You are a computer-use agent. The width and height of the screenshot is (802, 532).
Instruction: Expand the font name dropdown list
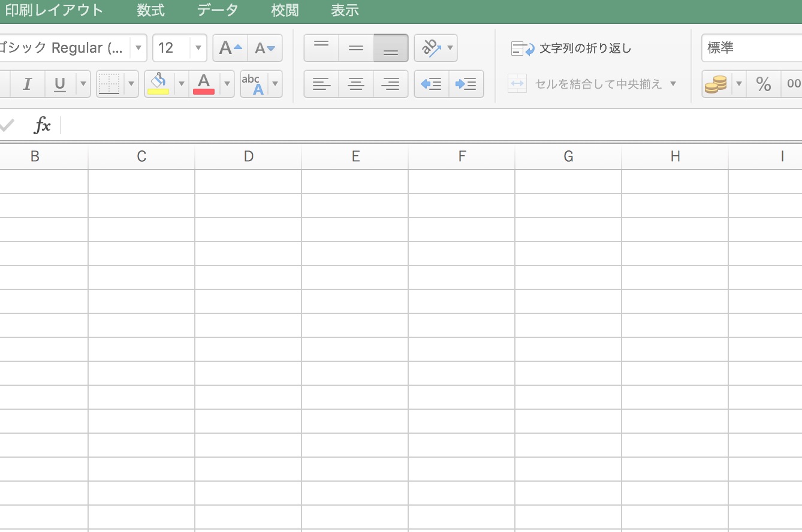tap(138, 48)
